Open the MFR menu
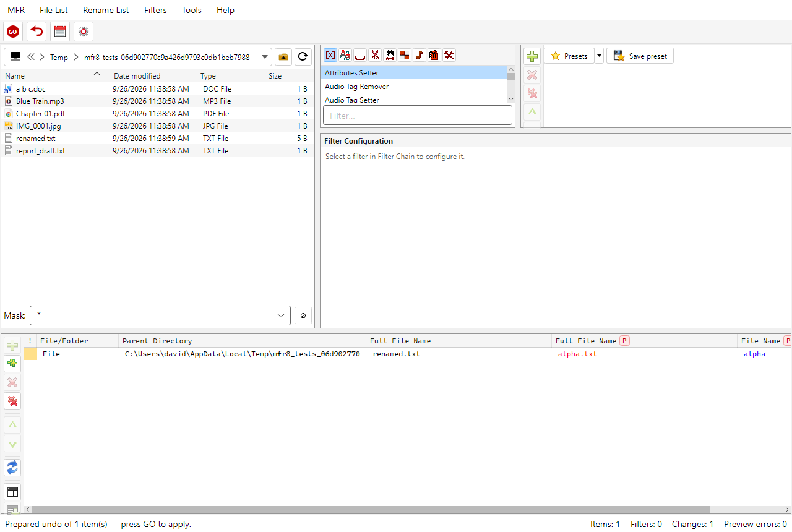The height and width of the screenshot is (532, 792). click(x=16, y=10)
